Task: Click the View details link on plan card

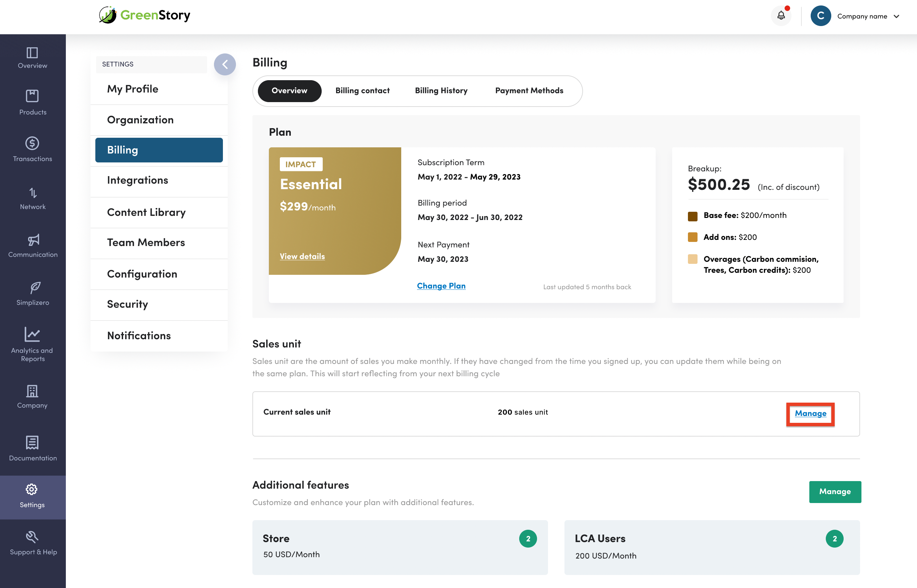Action: pos(302,256)
